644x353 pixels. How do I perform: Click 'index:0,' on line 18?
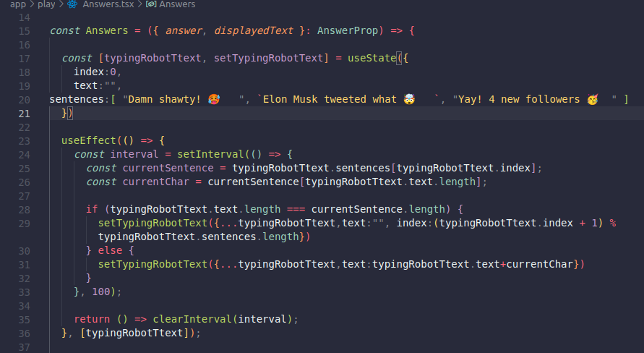coord(98,72)
